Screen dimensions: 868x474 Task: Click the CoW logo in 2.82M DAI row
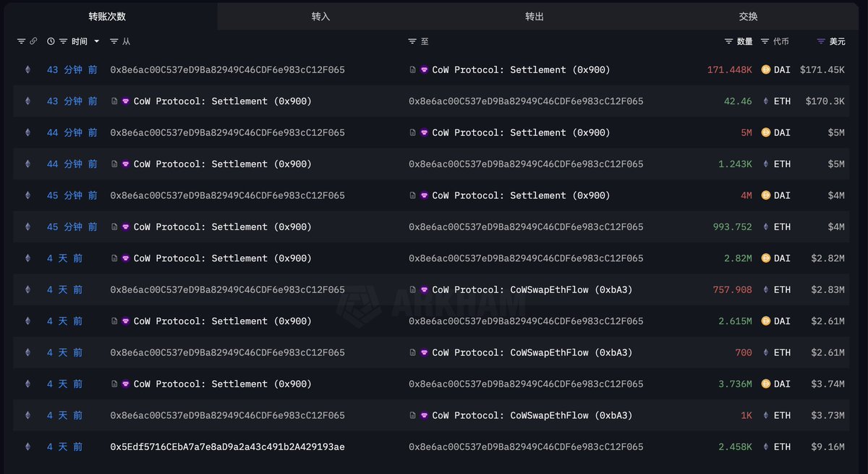click(125, 258)
